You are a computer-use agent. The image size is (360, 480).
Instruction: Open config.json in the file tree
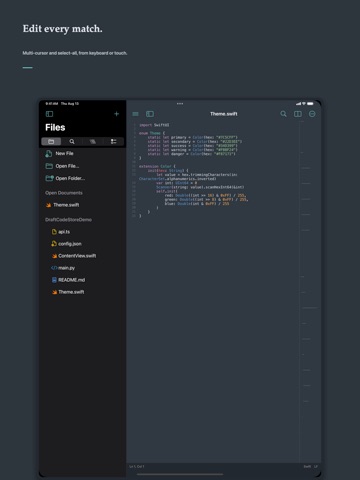click(70, 244)
